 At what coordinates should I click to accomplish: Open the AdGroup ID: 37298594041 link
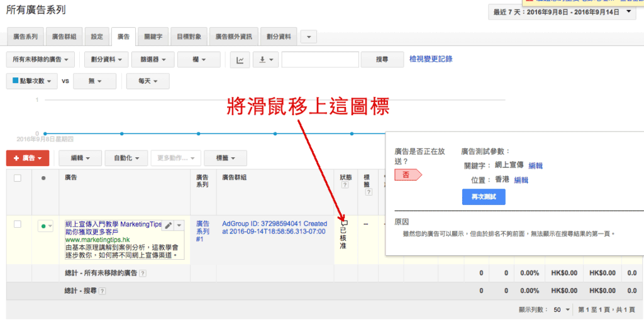coord(274,228)
